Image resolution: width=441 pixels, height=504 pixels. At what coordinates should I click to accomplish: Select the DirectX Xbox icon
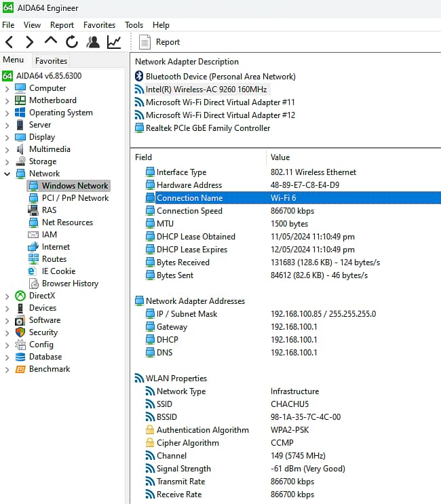[20, 296]
